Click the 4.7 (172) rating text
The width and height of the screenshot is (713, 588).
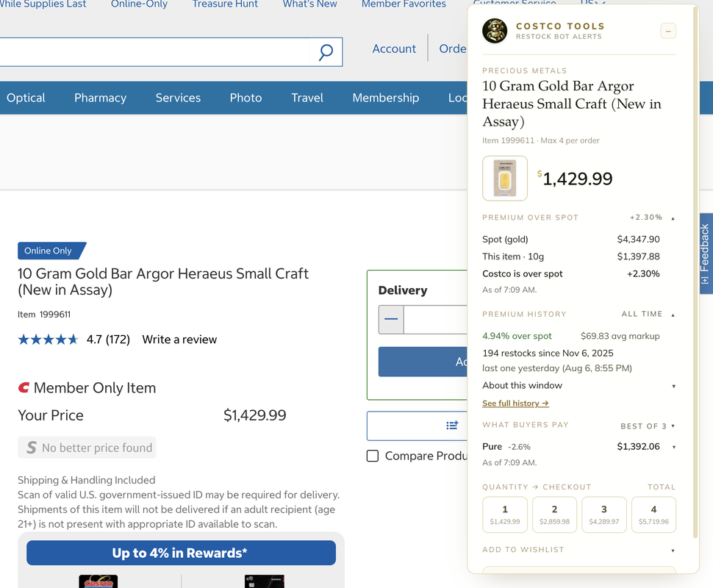coord(108,340)
